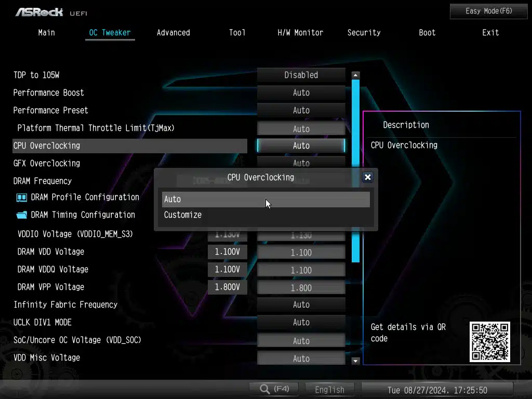
Task: Open the Performance Boost dropdown
Action: [x=301, y=93]
